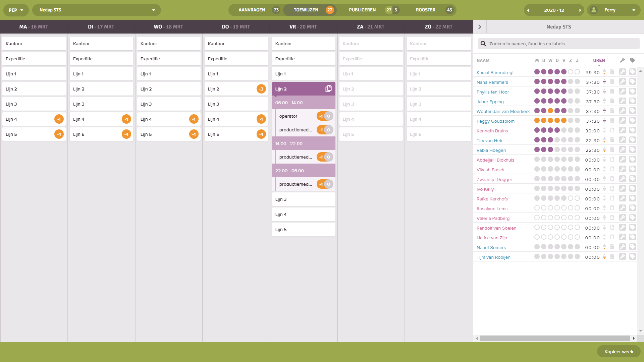The width and height of the screenshot is (644, 362).
Task: Click the Kopieer week button
Action: pyautogui.click(x=619, y=352)
